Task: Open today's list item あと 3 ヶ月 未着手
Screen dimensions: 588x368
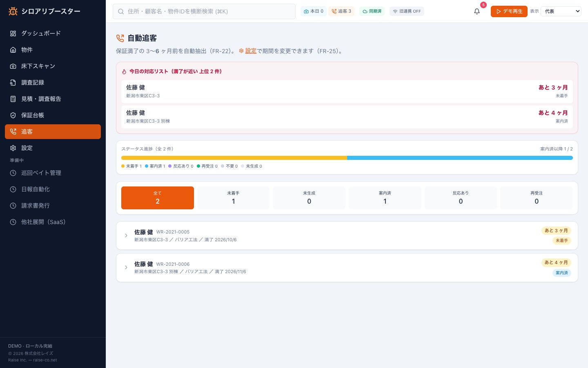Action: tap(347, 92)
